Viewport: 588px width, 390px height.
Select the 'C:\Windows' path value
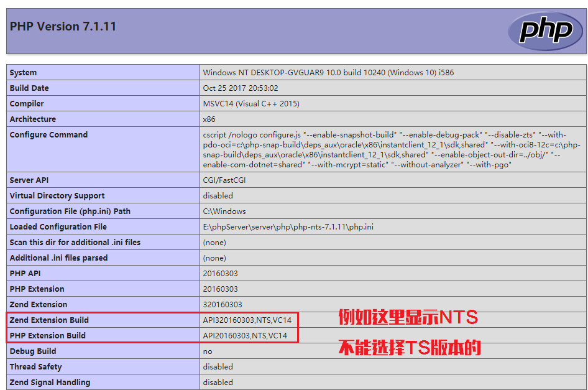click(x=224, y=211)
